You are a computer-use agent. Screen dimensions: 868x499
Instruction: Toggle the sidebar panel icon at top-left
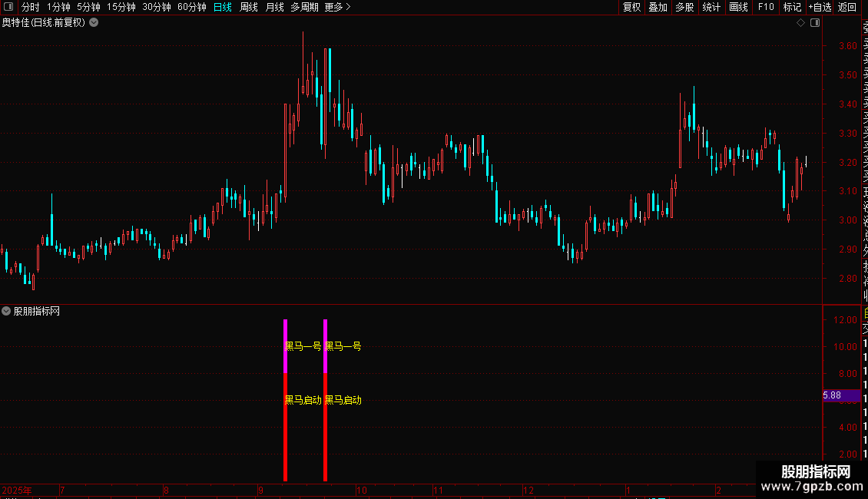pos(8,7)
